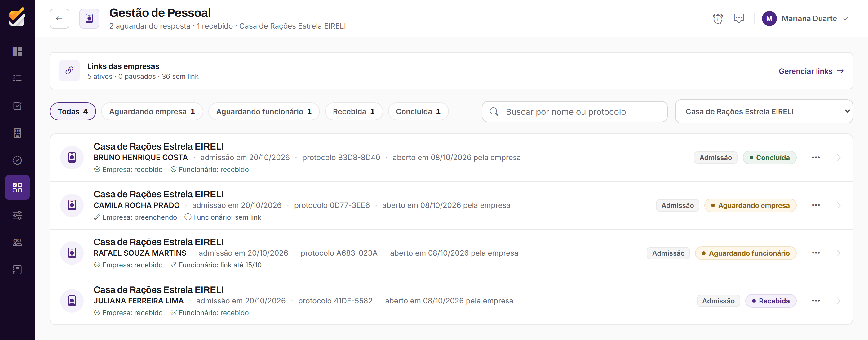The width and height of the screenshot is (868, 340).
Task: Open the dashboard icon in sidebar
Action: point(17,51)
